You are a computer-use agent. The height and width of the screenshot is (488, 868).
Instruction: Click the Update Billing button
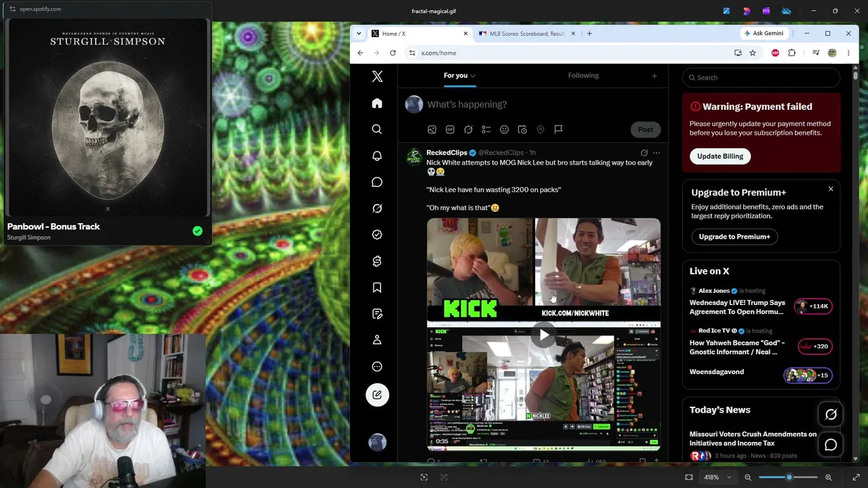[720, 156]
